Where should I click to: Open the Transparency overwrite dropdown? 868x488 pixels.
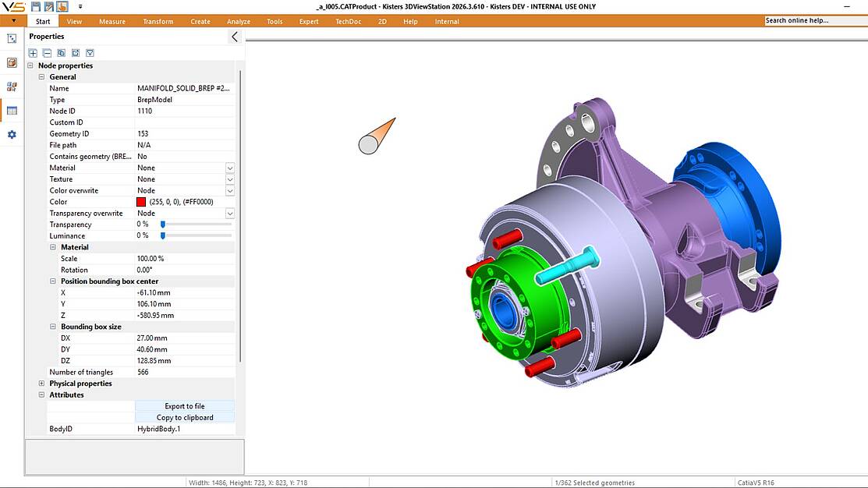click(230, 213)
